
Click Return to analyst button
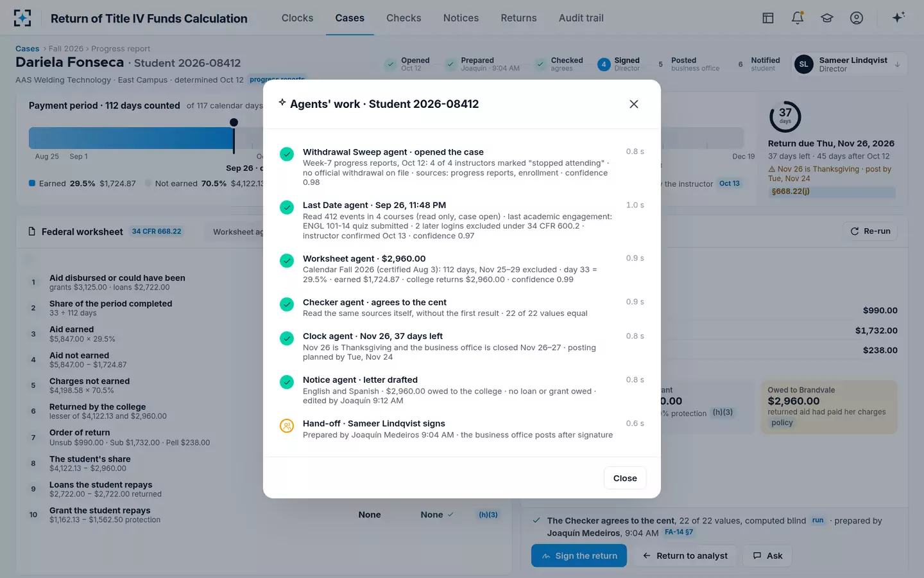(685, 556)
